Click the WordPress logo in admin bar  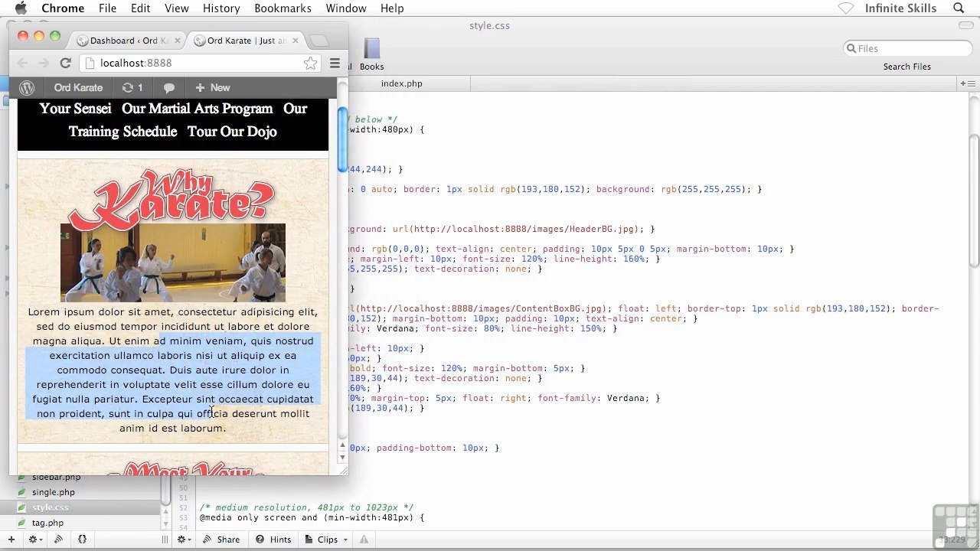click(27, 87)
